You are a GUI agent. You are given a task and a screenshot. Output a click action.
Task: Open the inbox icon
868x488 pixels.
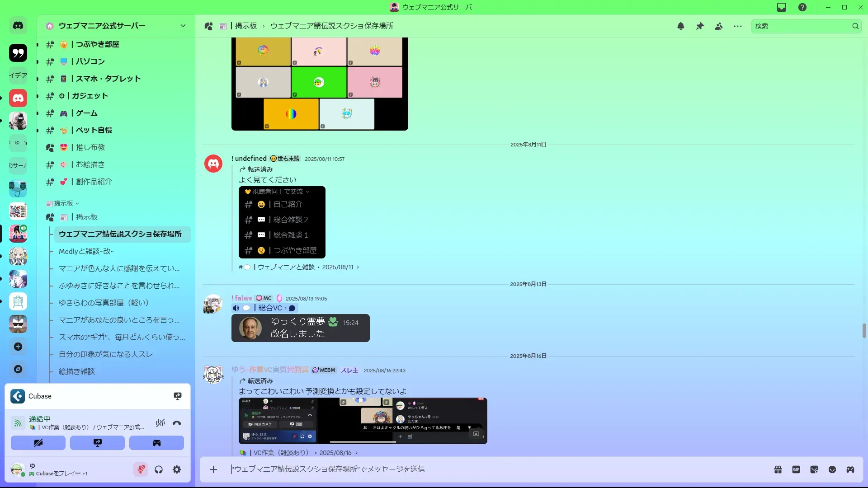(782, 7)
